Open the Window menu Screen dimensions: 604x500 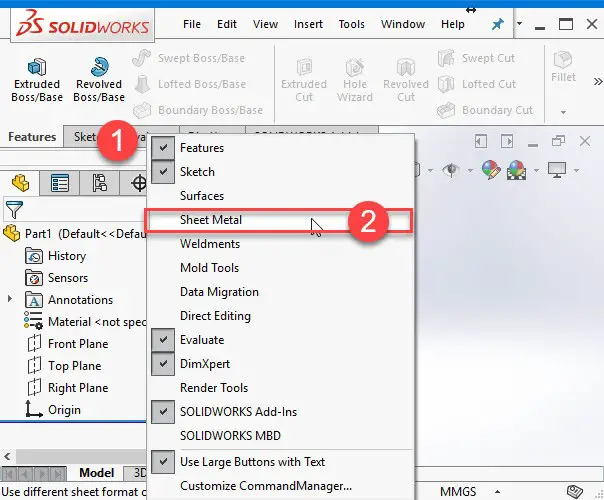pyautogui.click(x=403, y=24)
